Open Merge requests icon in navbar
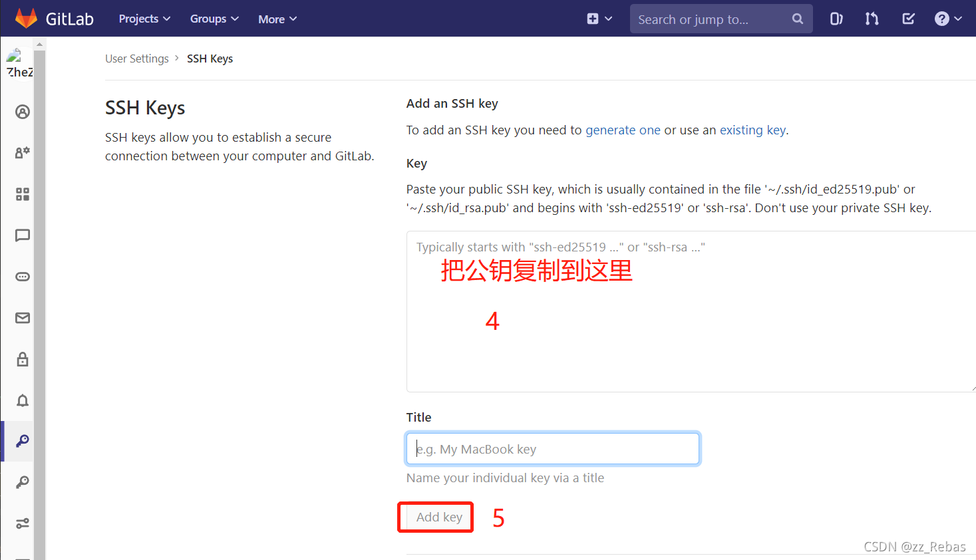 pos(872,19)
